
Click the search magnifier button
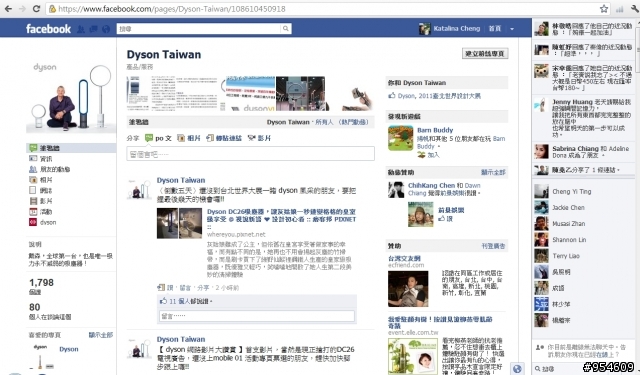click(286, 29)
